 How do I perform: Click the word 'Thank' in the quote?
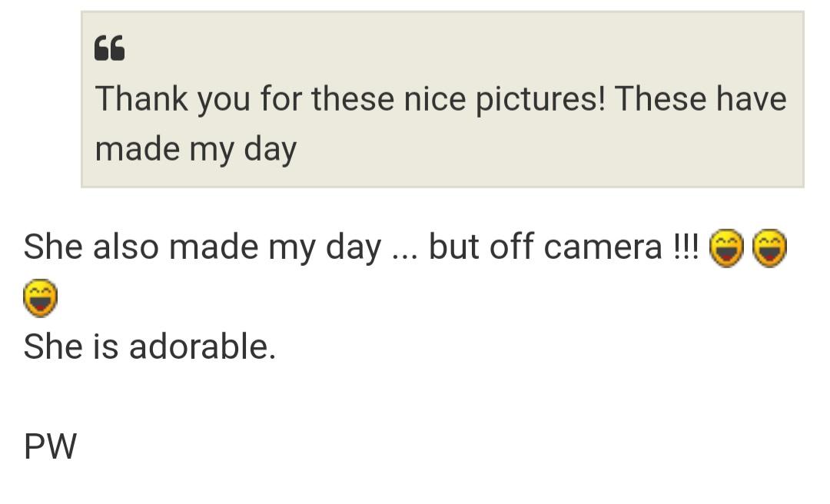coord(136,99)
